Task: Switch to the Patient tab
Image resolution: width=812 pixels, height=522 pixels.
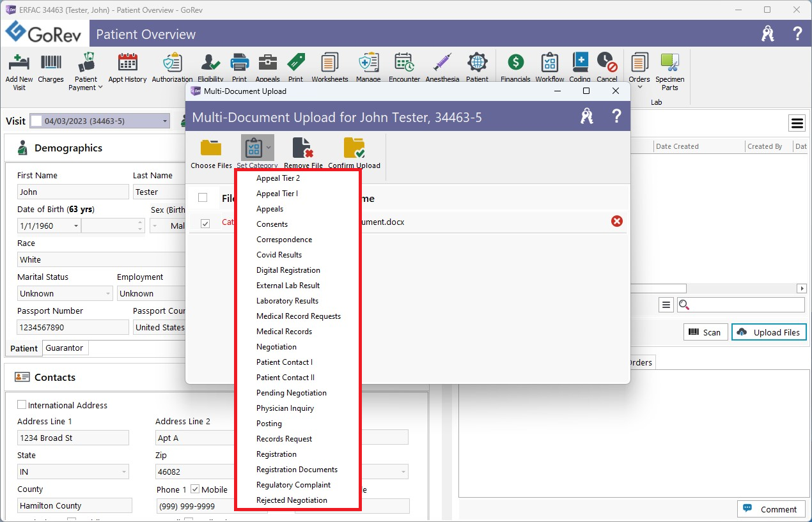Action: point(24,348)
